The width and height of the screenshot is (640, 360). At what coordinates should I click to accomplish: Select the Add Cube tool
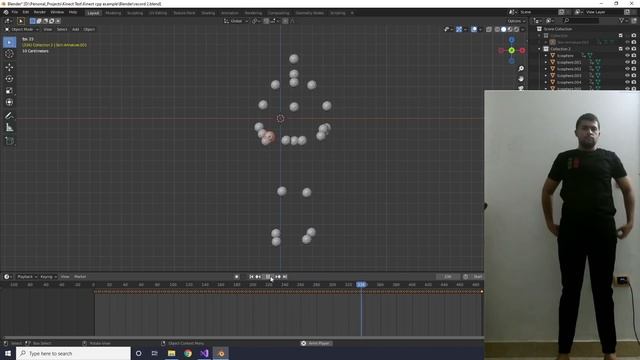tap(9, 141)
